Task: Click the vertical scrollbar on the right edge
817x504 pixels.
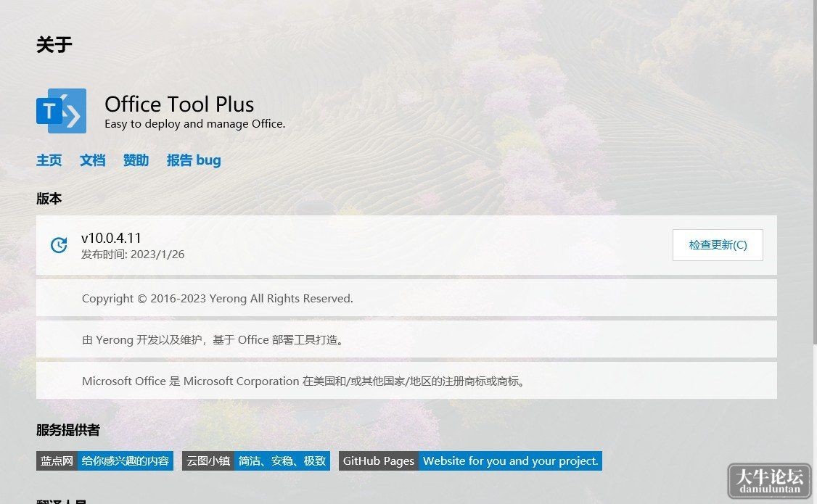Action: click(814, 172)
